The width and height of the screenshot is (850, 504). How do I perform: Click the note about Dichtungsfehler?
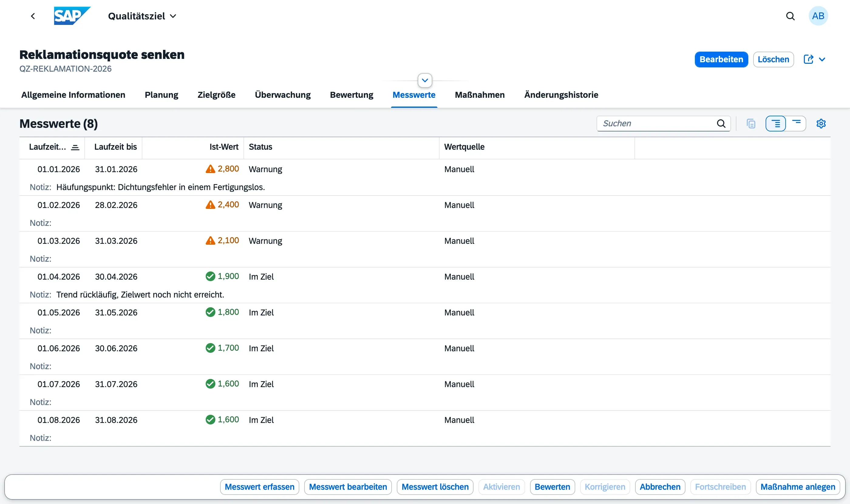[160, 187]
